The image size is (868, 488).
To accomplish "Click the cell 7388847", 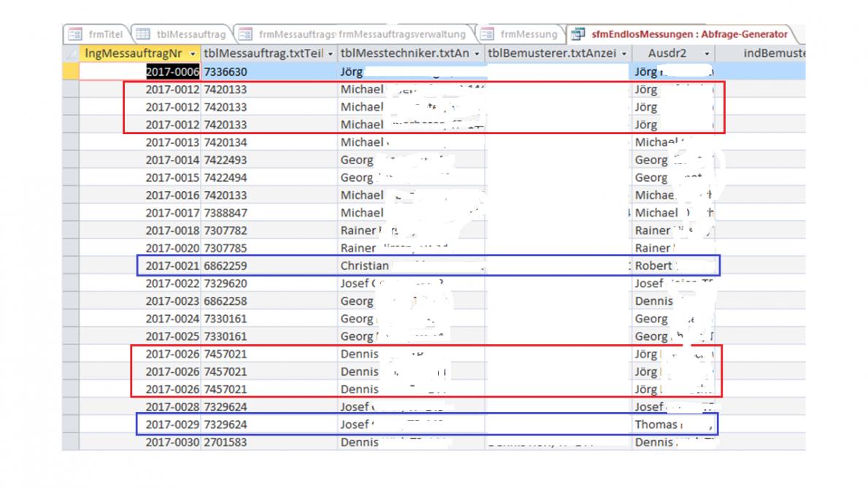I will point(269,213).
